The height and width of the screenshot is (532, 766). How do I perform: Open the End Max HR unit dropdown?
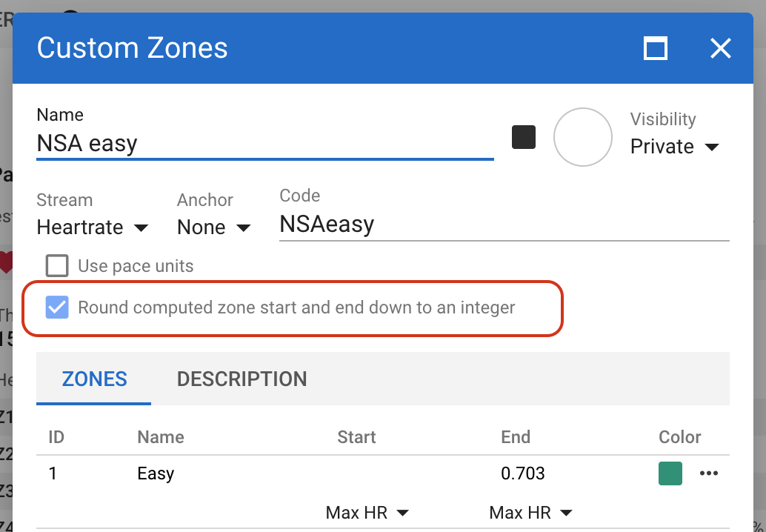[531, 512]
